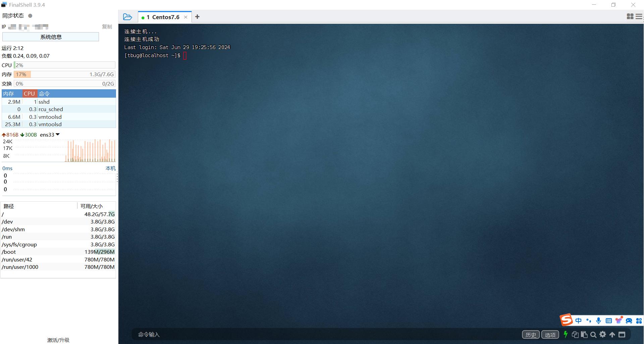Image resolution: width=644 pixels, height=344 pixels.
Task: Click the copy icon in terminal toolbar
Action: (575, 335)
